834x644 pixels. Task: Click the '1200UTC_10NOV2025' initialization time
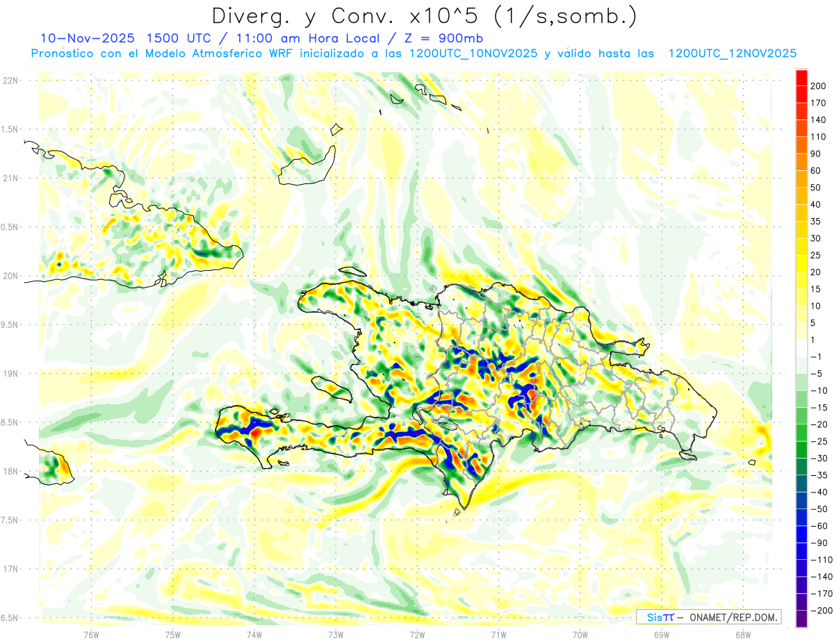click(x=473, y=53)
